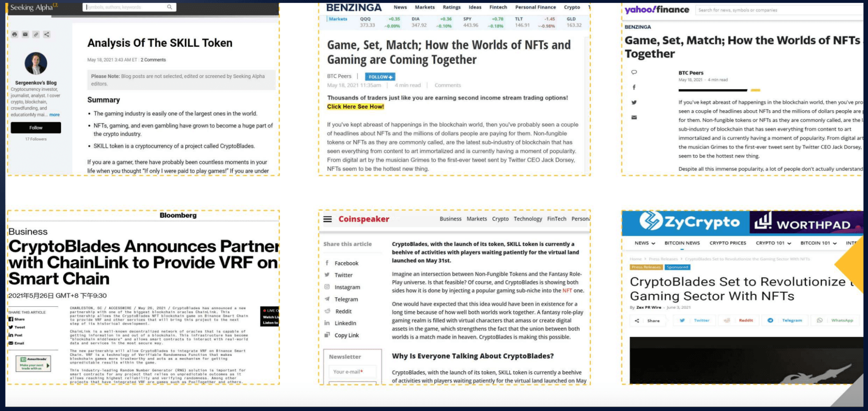The image size is (868, 411).
Task: Share Coinspeaker article on LinkedIn
Action: [x=340, y=323]
